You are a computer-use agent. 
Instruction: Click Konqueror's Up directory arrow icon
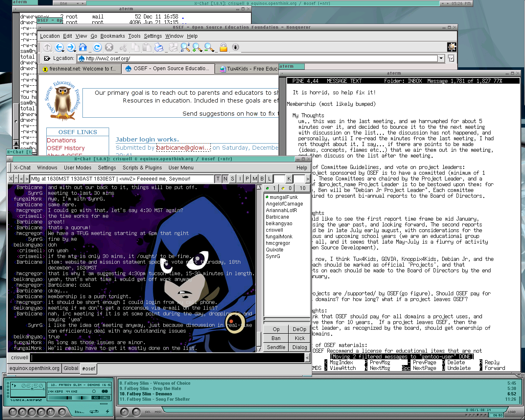47,47
